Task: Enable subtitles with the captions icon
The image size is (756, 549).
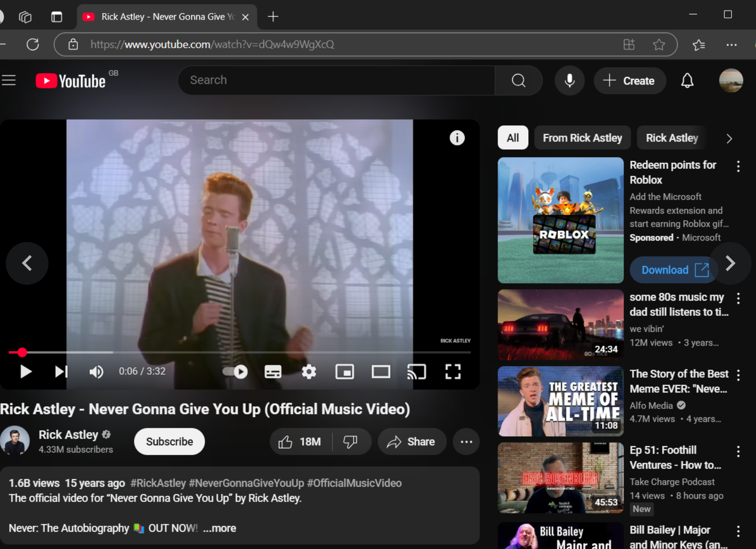Action: pyautogui.click(x=273, y=372)
